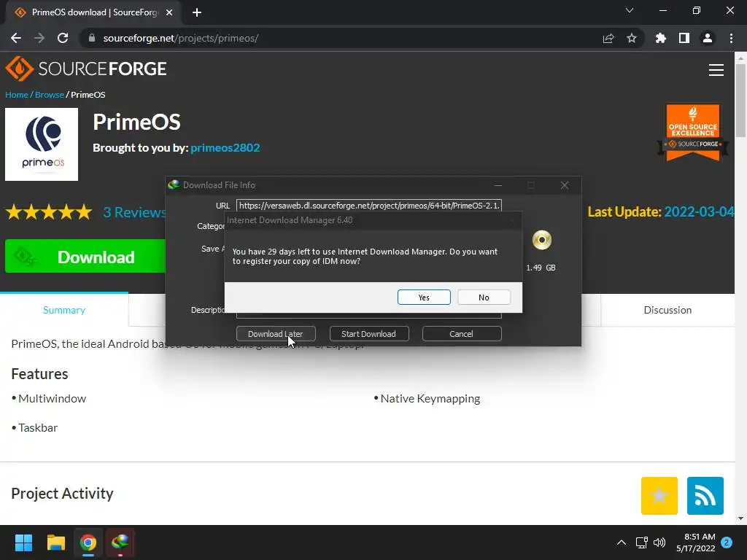Click the Taskbar feature text
This screenshot has height=560, width=747.
click(38, 427)
